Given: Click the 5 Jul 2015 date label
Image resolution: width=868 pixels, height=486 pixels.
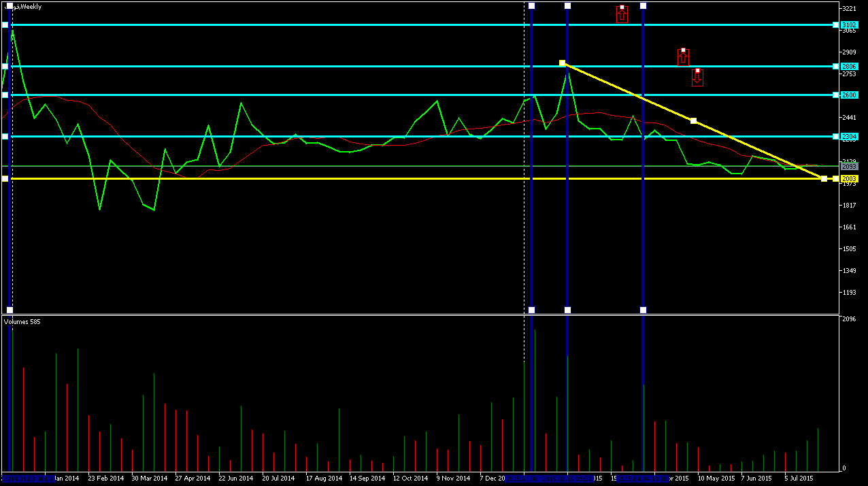Looking at the screenshot, I should (x=799, y=479).
